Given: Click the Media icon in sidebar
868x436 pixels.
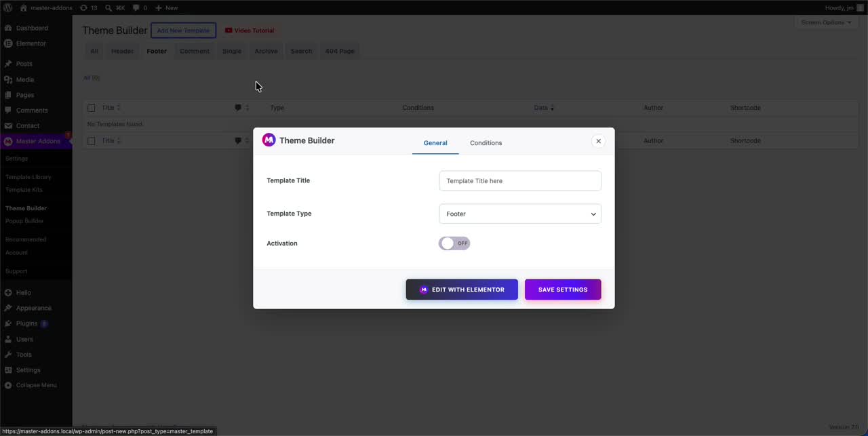Looking at the screenshot, I should tap(8, 79).
